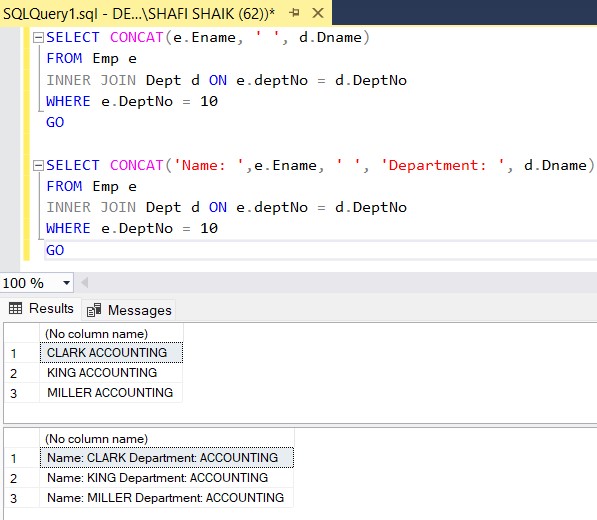Click select-all corner of first result grid
The width and height of the screenshot is (597, 520).
[x=22, y=333]
